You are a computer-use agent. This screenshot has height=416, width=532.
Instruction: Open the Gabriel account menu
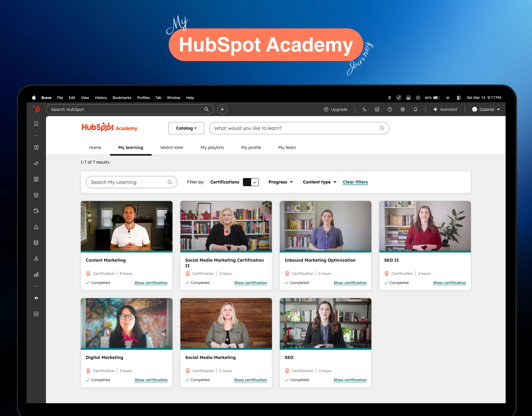pyautogui.click(x=486, y=109)
